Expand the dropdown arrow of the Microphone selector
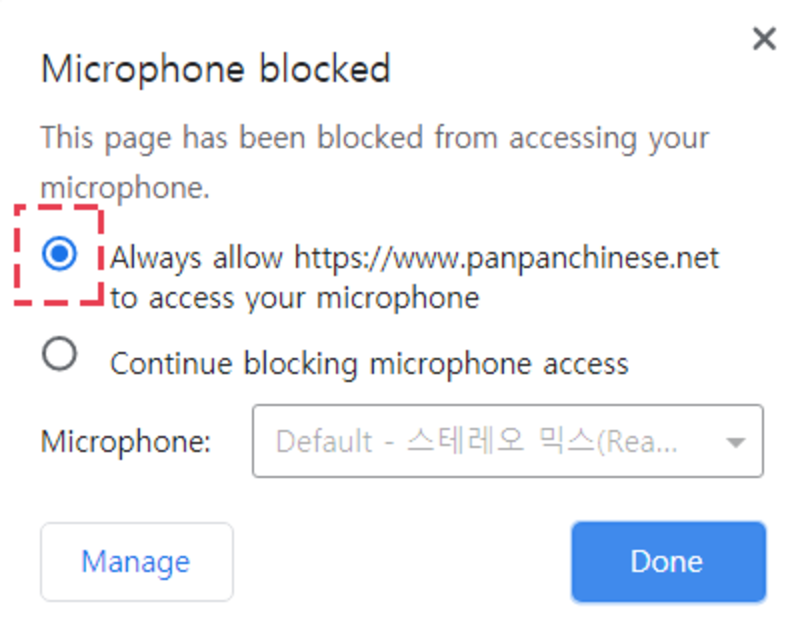 point(735,442)
